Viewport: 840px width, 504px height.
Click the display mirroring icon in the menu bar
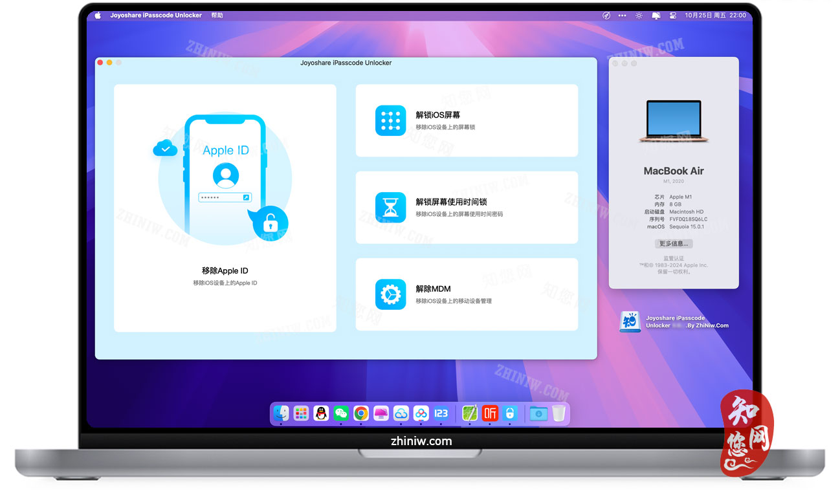click(656, 16)
